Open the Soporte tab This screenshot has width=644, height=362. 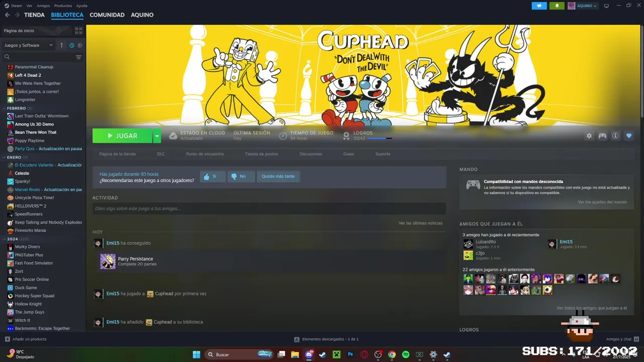pos(383,154)
